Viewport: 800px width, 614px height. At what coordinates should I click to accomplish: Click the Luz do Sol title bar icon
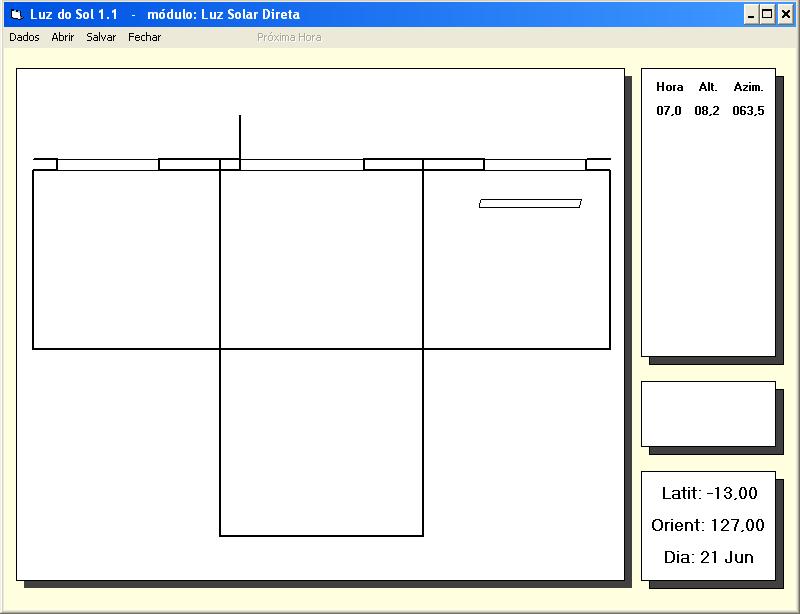17,14
